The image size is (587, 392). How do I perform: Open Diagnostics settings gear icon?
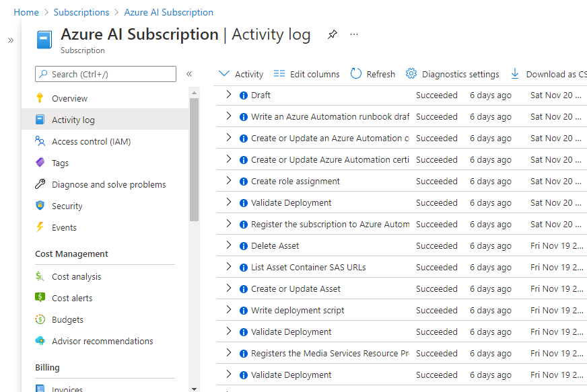pos(411,74)
